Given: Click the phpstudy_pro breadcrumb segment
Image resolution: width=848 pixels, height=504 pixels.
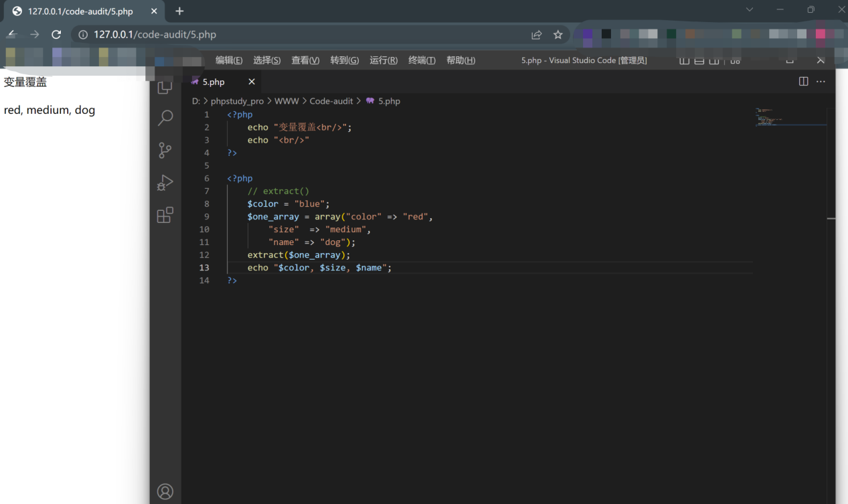Looking at the screenshot, I should (x=238, y=101).
